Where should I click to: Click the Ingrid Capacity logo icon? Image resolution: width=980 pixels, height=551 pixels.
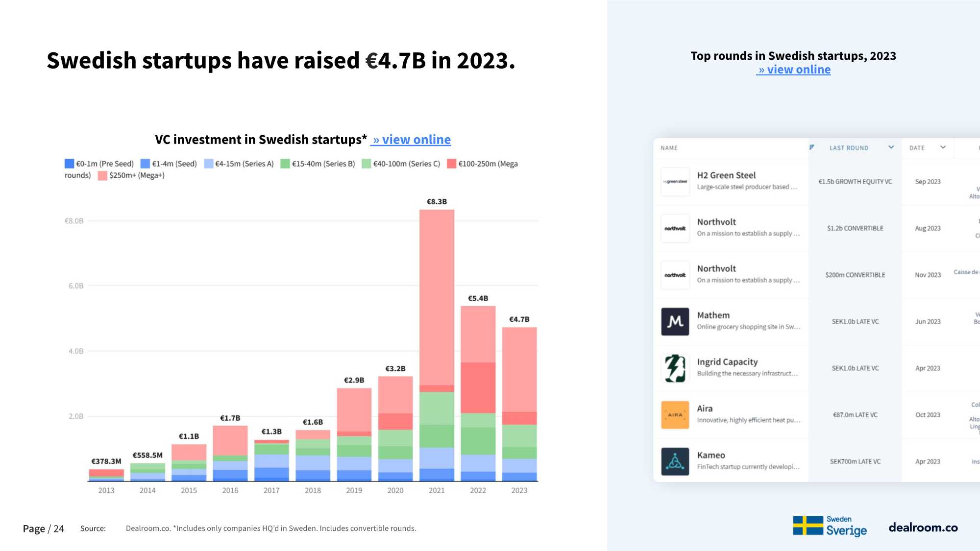pos(675,368)
